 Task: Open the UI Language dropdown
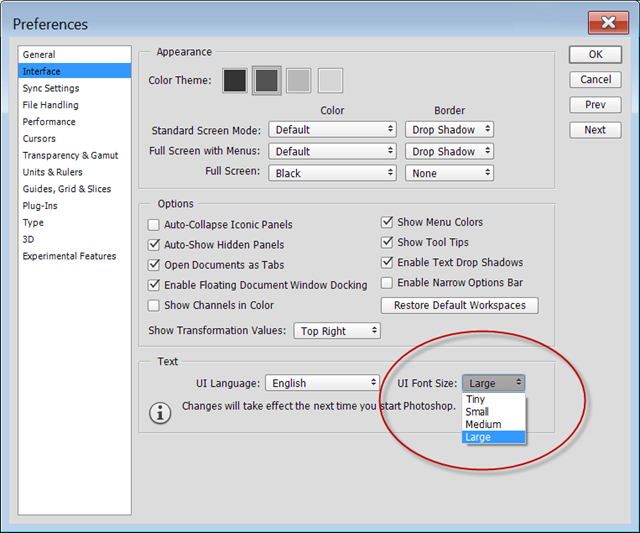[322, 383]
